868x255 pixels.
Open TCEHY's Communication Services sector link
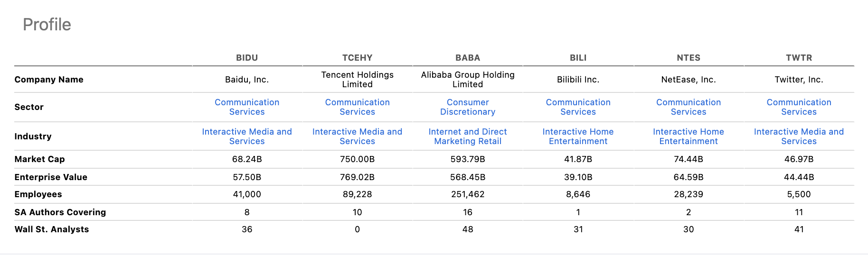coord(357,107)
